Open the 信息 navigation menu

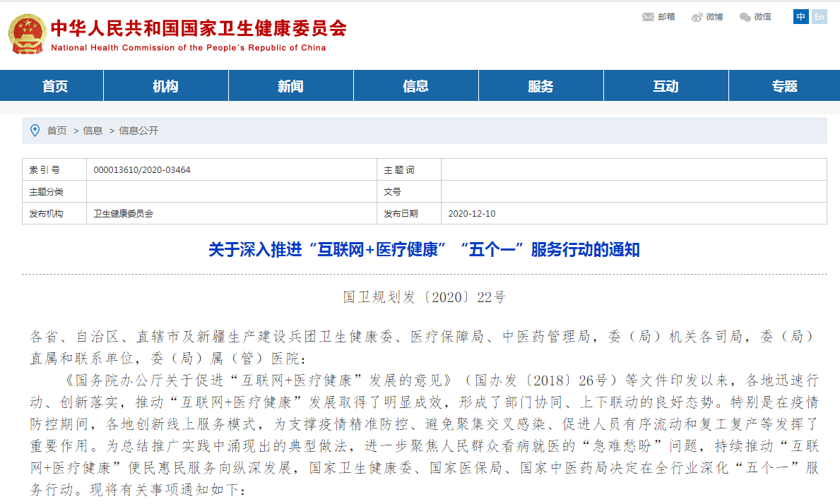click(415, 86)
